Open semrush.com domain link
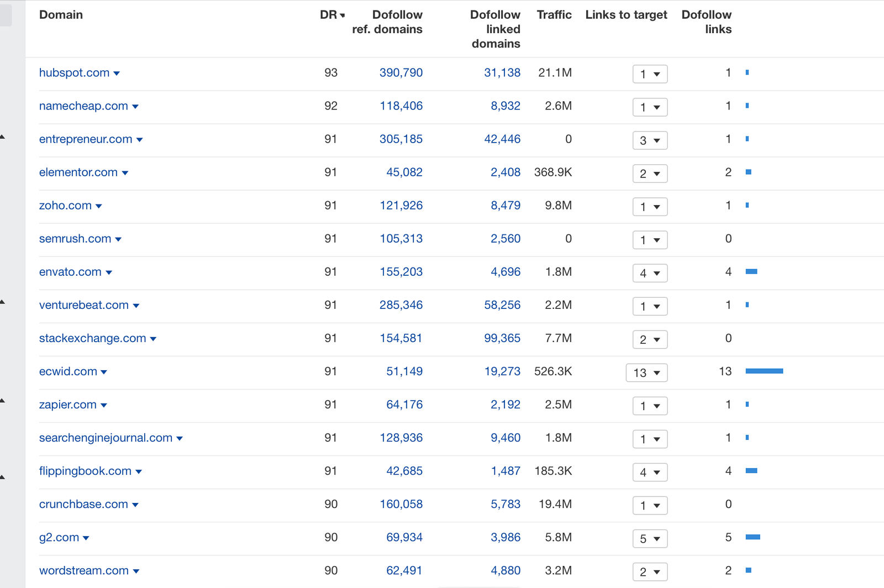Viewport: 884px width, 588px height. [75, 239]
